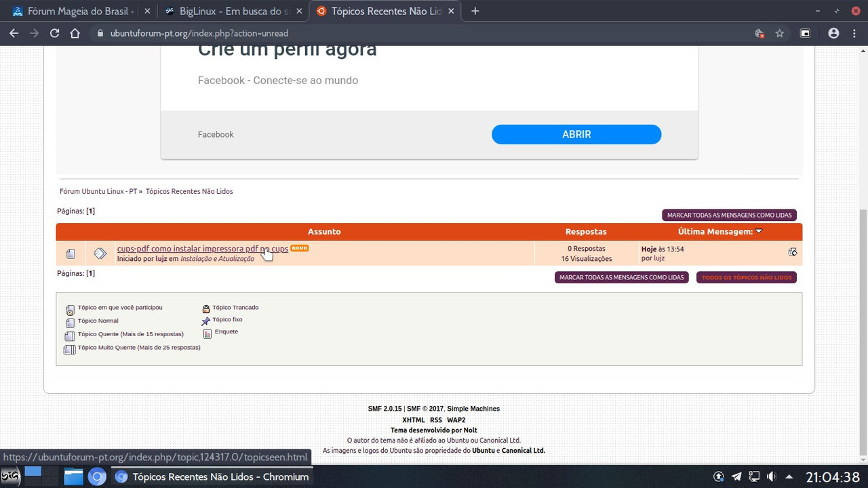The height and width of the screenshot is (488, 868).
Task: Open Fórum Ubuntu Linux - PT breadcrumb
Action: tap(98, 191)
